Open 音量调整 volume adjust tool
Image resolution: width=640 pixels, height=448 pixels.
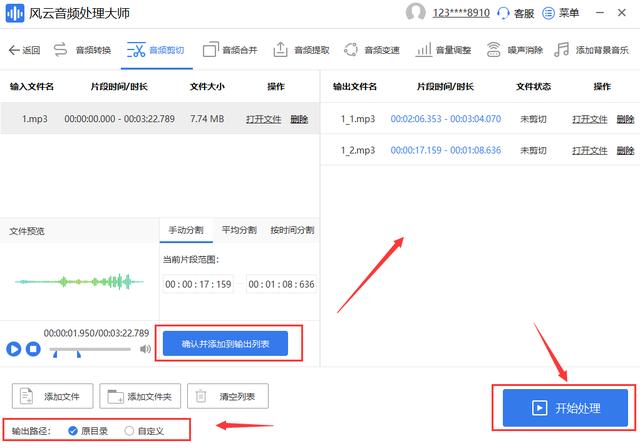tap(443, 50)
